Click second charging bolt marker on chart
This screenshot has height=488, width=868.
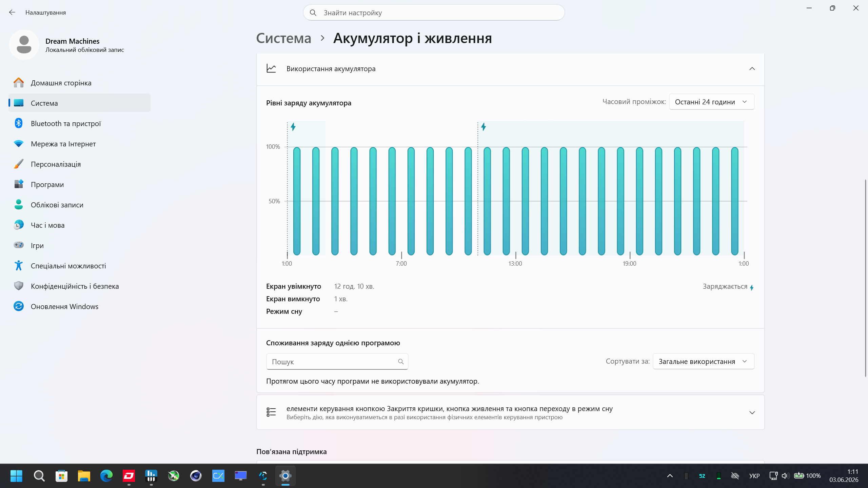484,127
